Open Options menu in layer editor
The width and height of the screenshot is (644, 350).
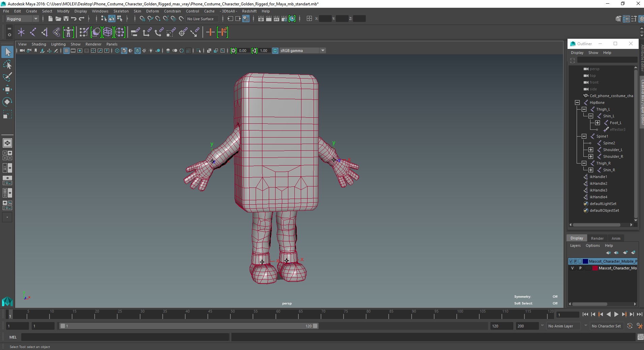[x=592, y=245]
